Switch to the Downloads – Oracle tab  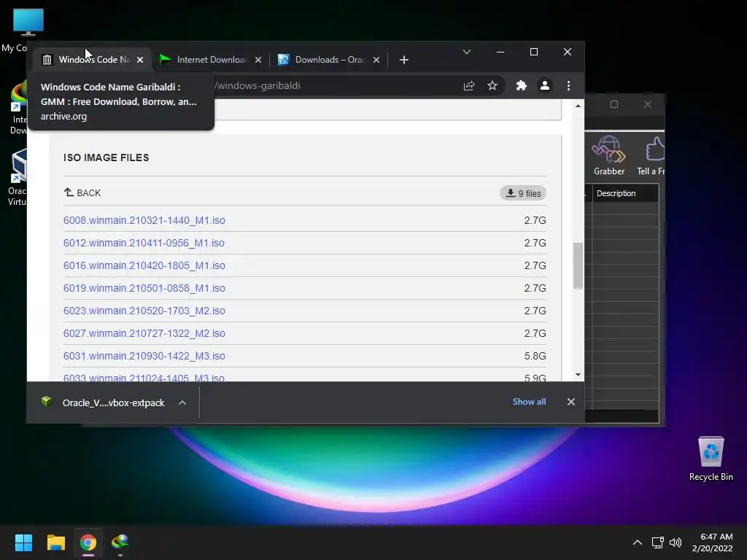pos(329,60)
